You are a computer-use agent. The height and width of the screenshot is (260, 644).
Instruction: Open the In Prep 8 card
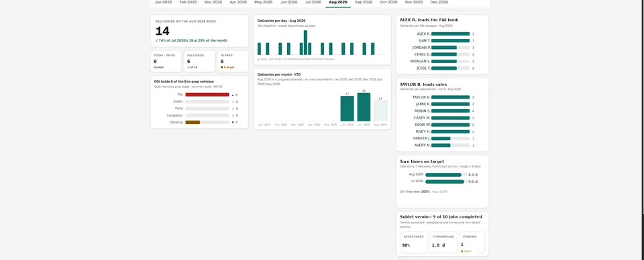233,61
